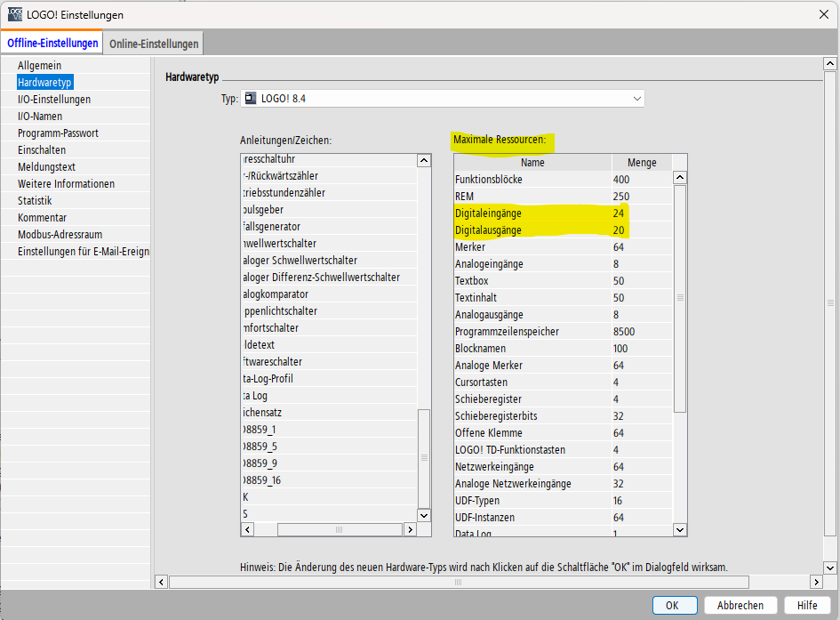
Task: Click right arrow of Anleitungen list horizontal scrollbar
Action: pos(410,529)
